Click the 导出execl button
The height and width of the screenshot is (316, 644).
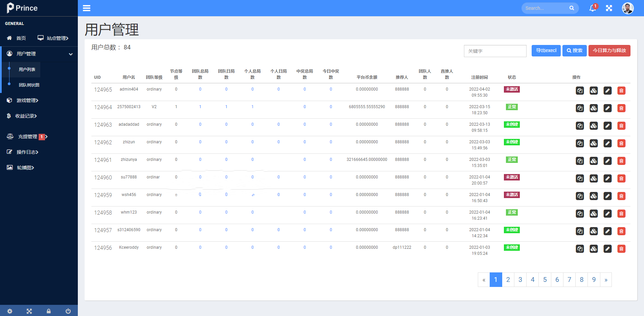546,51
